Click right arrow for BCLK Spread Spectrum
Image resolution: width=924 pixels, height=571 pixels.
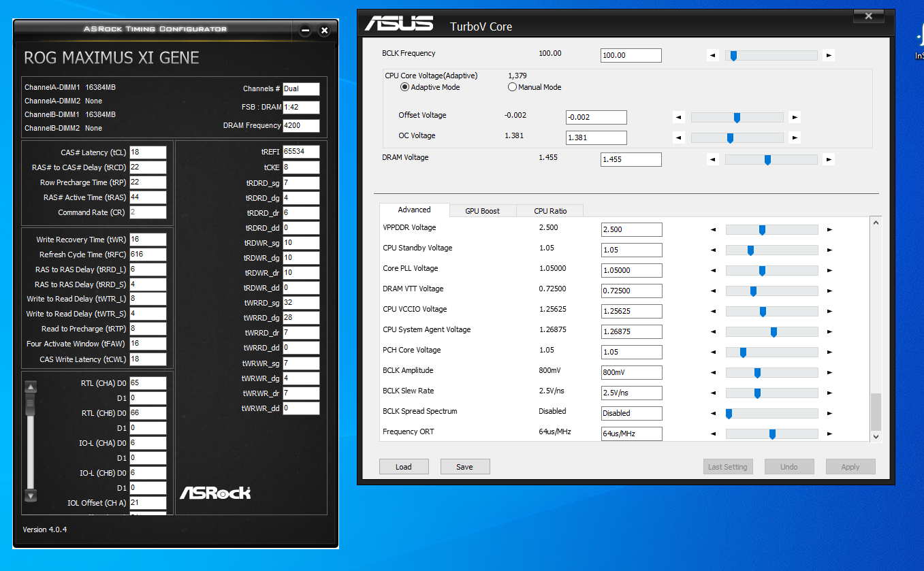pyautogui.click(x=829, y=414)
